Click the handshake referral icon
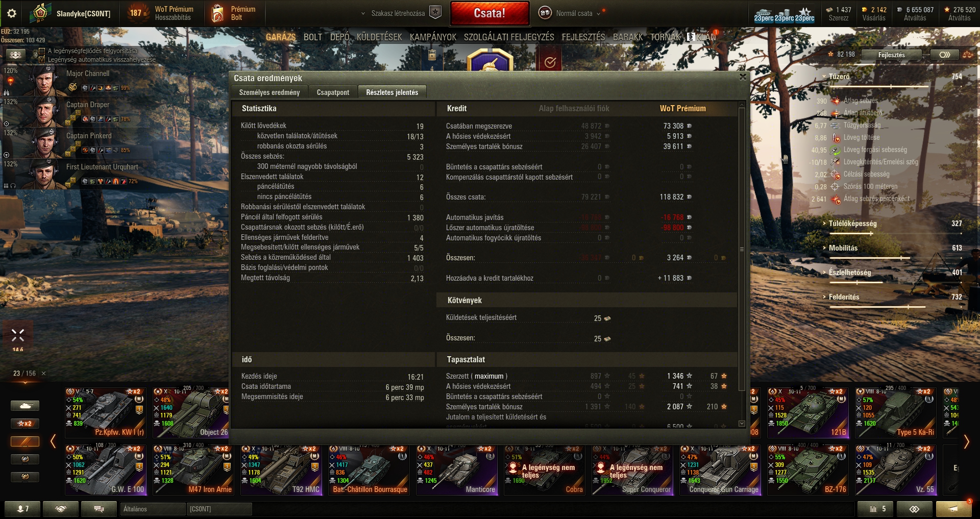 click(61, 509)
